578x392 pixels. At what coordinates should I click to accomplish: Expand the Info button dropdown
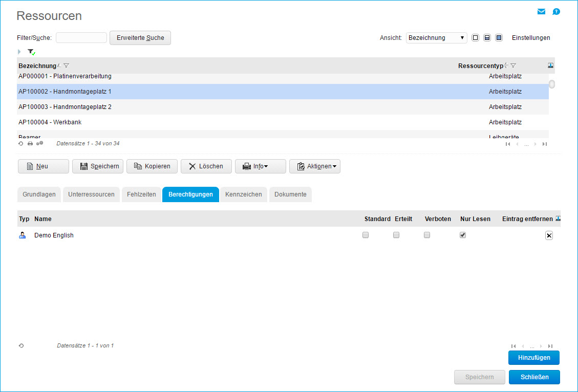pyautogui.click(x=260, y=166)
